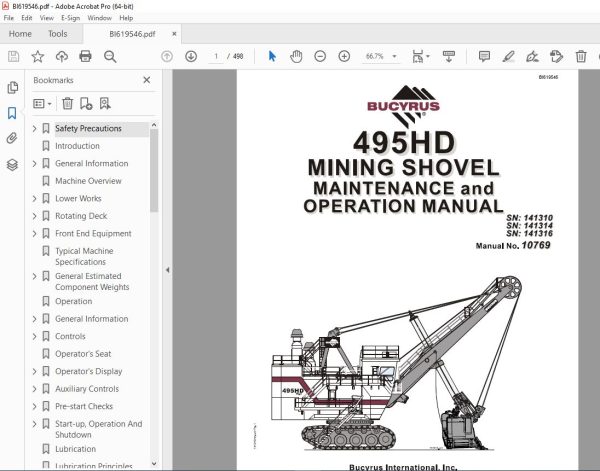
Task: Add a new bookmark icon
Action: click(86, 103)
